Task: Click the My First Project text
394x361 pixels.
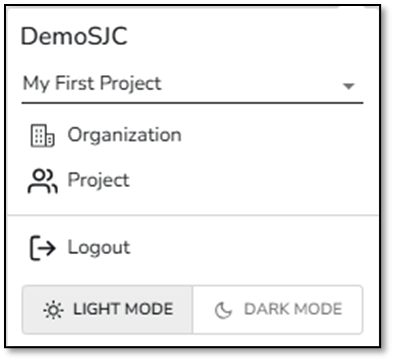Action: pyautogui.click(x=92, y=83)
